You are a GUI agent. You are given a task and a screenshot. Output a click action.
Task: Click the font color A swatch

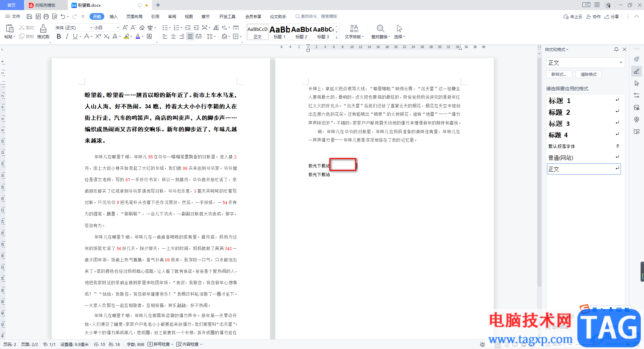pyautogui.click(x=138, y=36)
